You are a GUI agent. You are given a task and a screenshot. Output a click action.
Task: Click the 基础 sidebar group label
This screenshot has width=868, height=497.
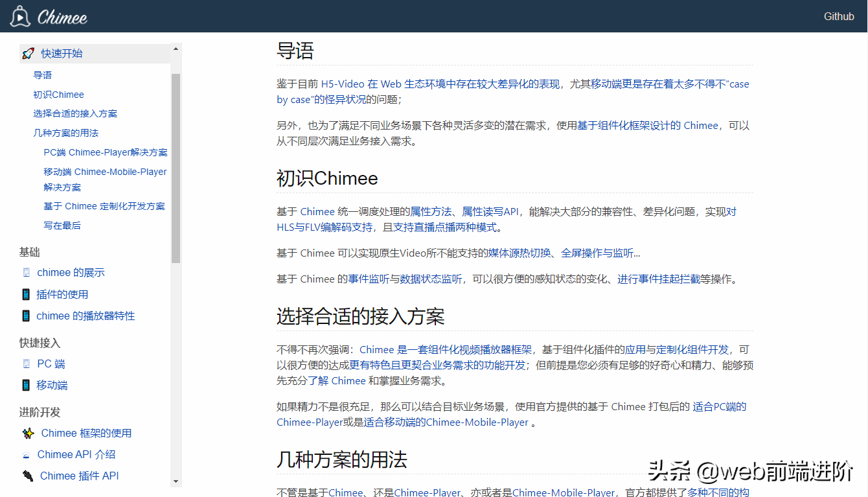tap(30, 252)
